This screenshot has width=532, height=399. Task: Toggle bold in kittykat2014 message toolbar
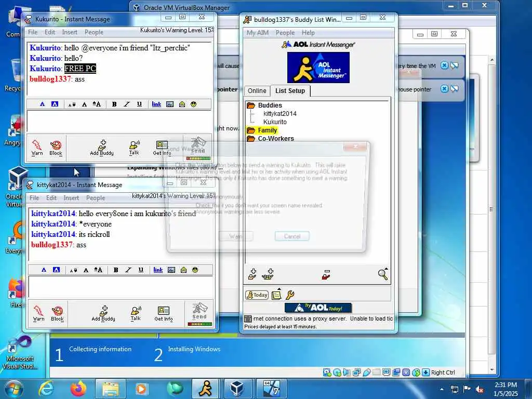coord(116,270)
